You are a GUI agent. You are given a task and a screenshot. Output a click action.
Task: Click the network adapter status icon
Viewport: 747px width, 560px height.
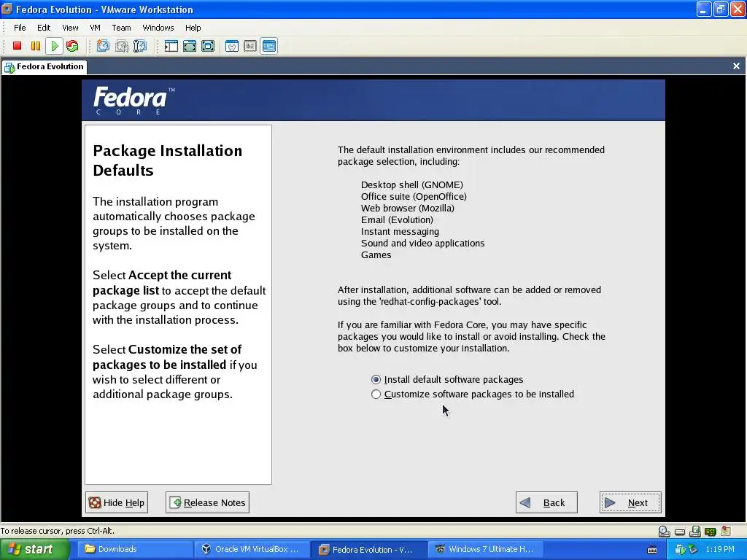(x=711, y=532)
